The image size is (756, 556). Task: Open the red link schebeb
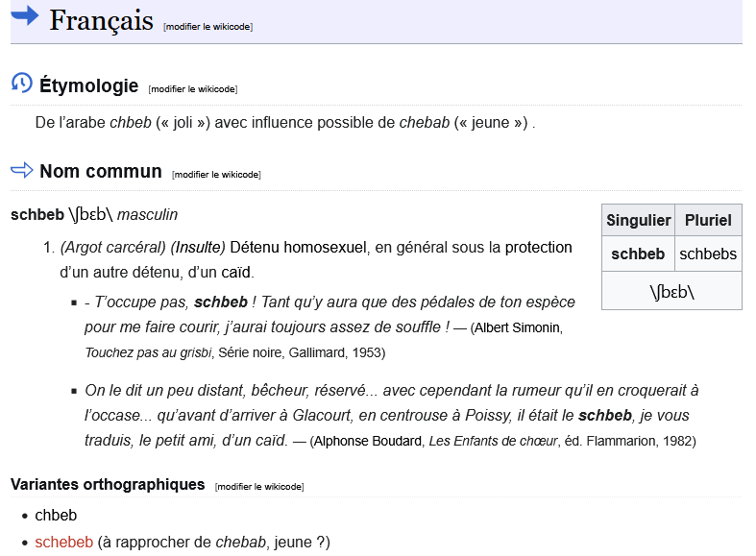point(63,542)
